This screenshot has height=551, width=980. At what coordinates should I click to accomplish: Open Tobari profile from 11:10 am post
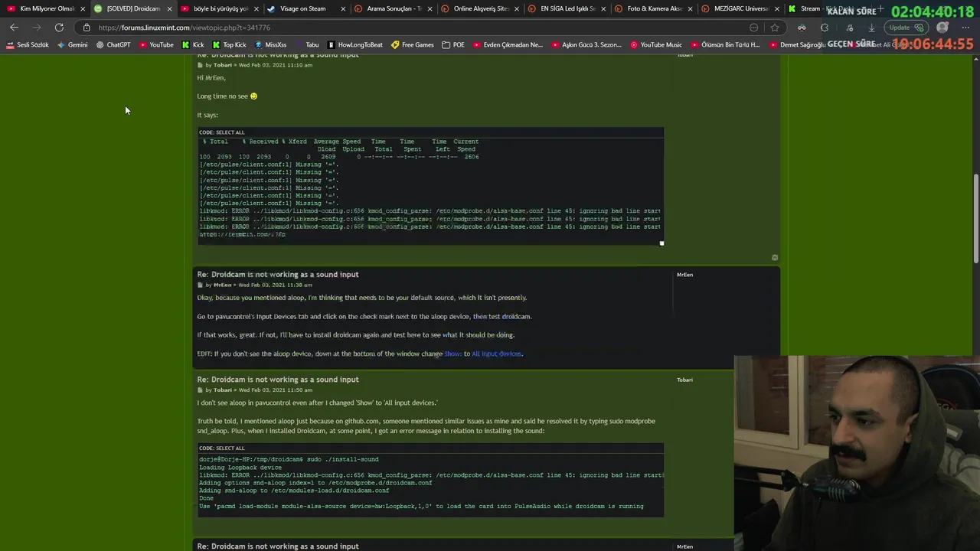(222, 65)
